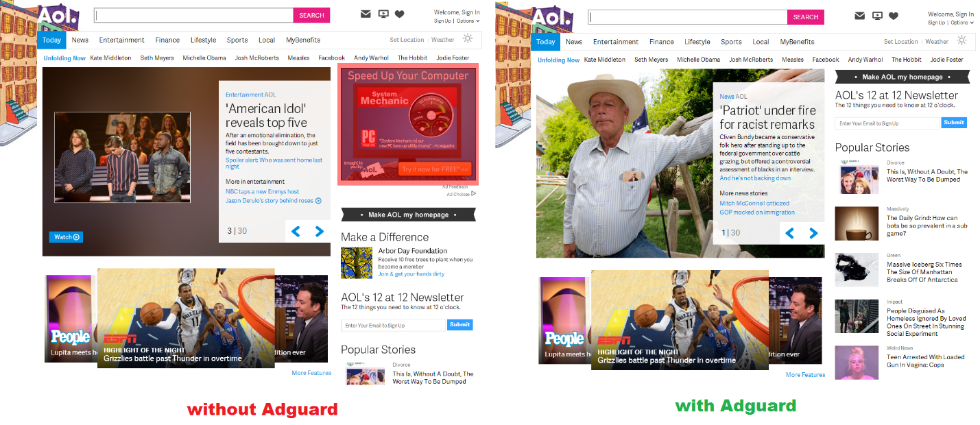Click More Features link on the left page
This screenshot has height=425, width=980.
311,373
